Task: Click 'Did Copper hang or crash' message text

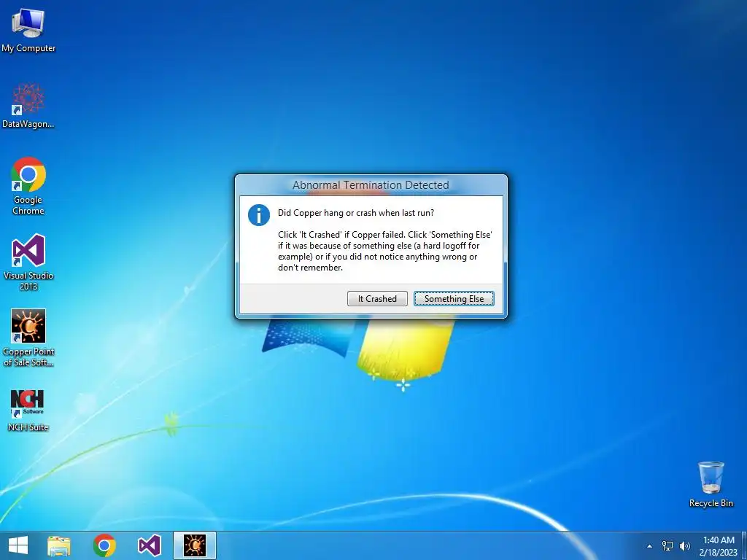Action: pyautogui.click(x=356, y=213)
